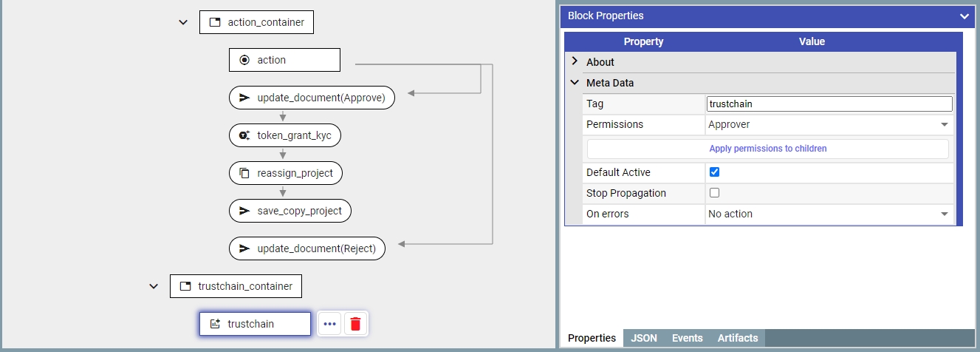Open the three-dots more options button
The image size is (980, 352).
(329, 324)
